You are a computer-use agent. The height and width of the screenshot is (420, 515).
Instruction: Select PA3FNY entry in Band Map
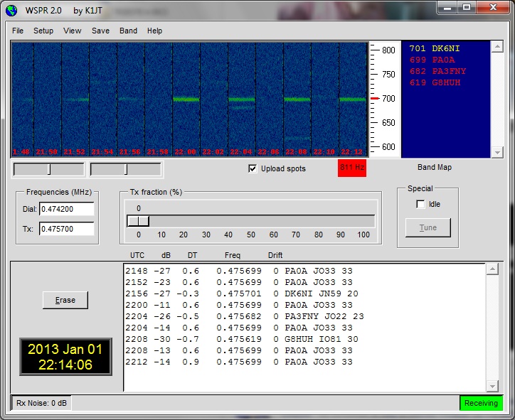tap(437, 71)
